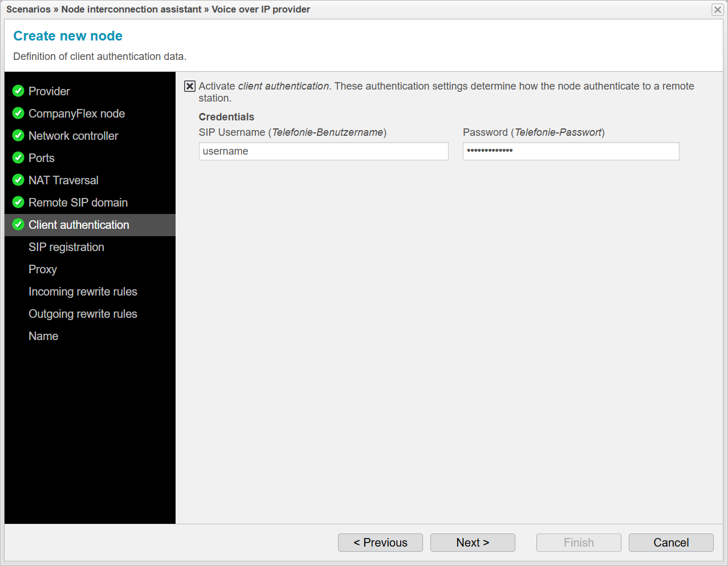The image size is (728, 566).
Task: Click the green checkmark next to CompanyFlex node
Action: coord(18,114)
